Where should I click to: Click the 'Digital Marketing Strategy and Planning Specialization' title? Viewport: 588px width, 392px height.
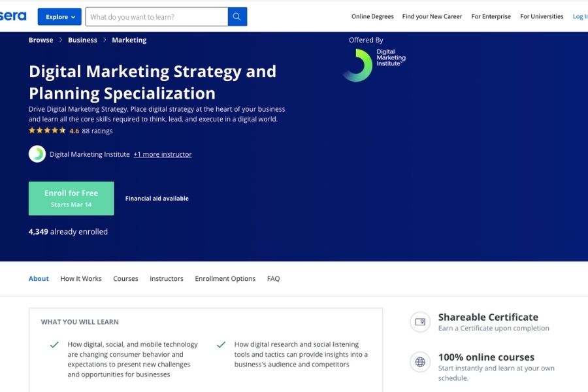click(153, 82)
